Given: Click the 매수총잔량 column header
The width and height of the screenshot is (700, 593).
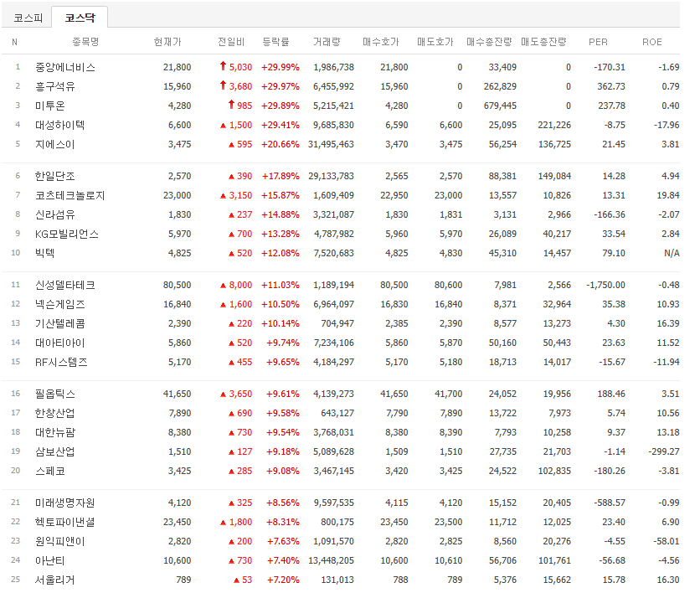Looking at the screenshot, I should [489, 42].
